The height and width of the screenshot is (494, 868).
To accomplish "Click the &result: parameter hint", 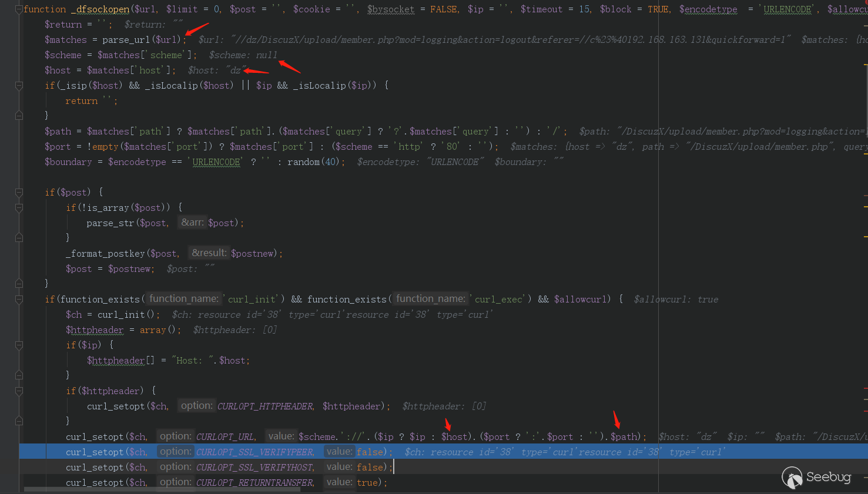I will click(209, 253).
